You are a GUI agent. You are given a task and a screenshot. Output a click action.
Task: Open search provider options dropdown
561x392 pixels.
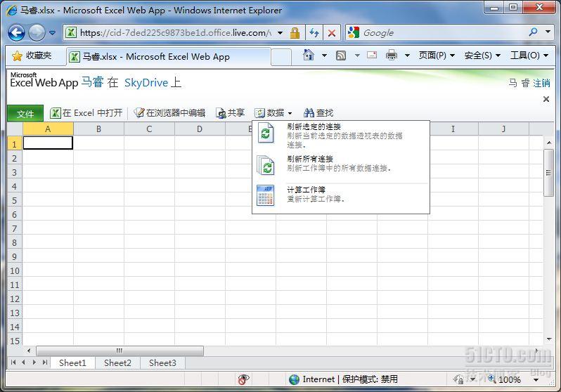point(548,32)
